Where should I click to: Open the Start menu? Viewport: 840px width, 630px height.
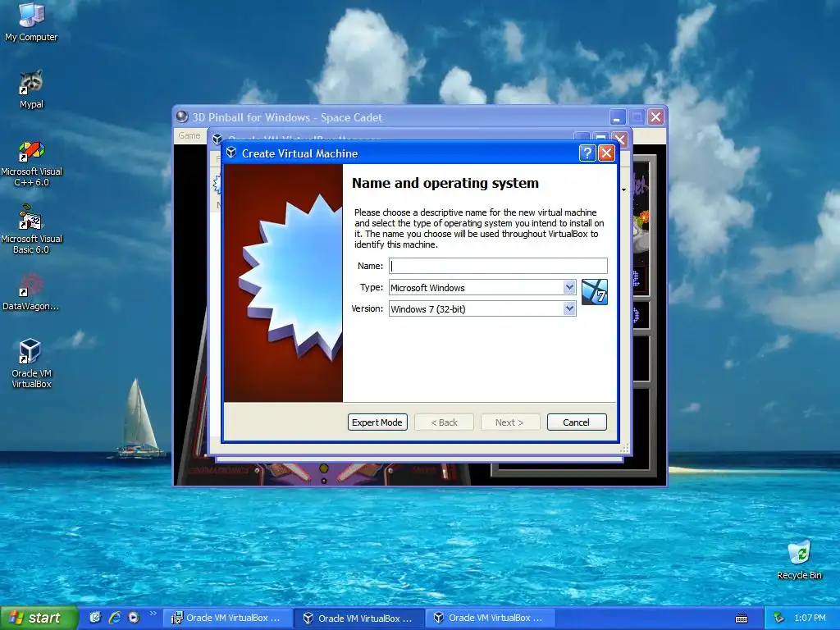click(x=39, y=618)
